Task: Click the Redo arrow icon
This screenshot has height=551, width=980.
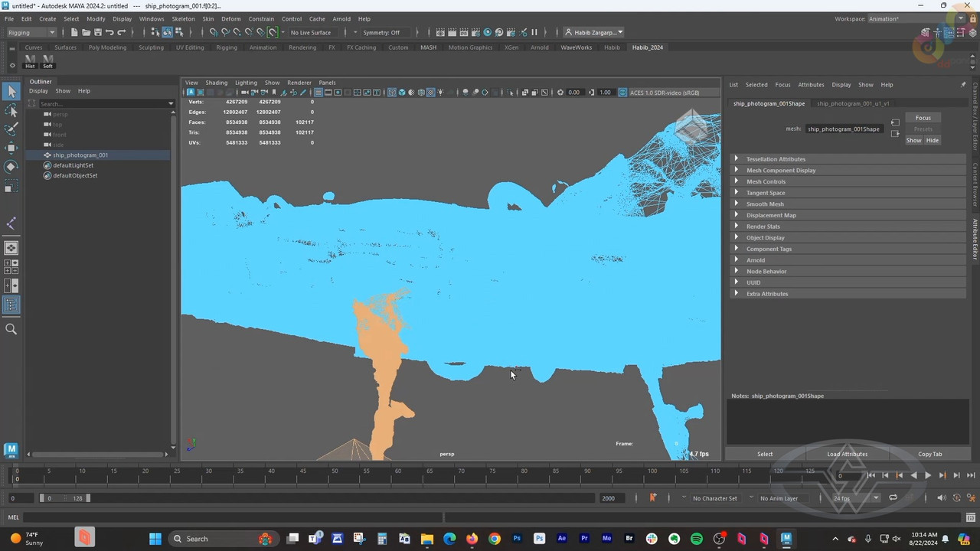Action: click(x=121, y=32)
